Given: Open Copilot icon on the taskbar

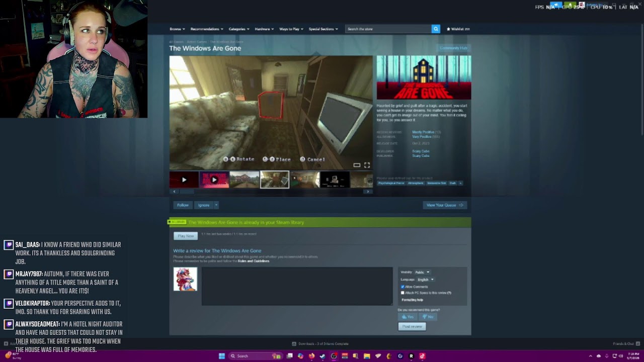Looking at the screenshot, I should click(x=300, y=356).
